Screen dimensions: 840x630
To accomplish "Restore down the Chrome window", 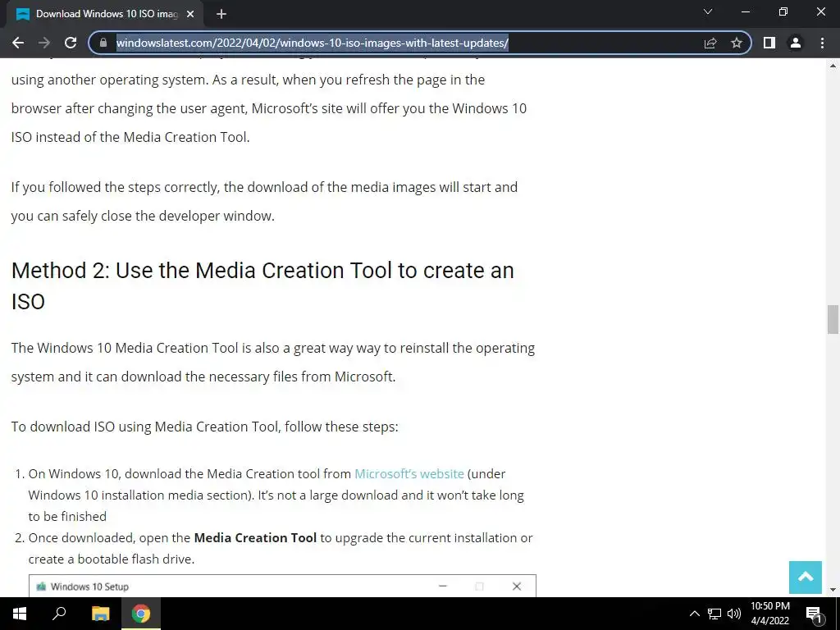I will pos(783,11).
